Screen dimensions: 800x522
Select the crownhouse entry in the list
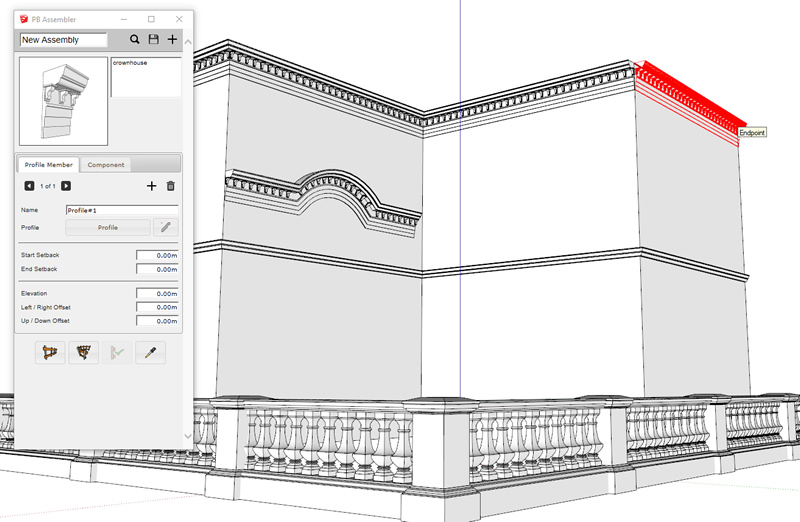pyautogui.click(x=130, y=63)
